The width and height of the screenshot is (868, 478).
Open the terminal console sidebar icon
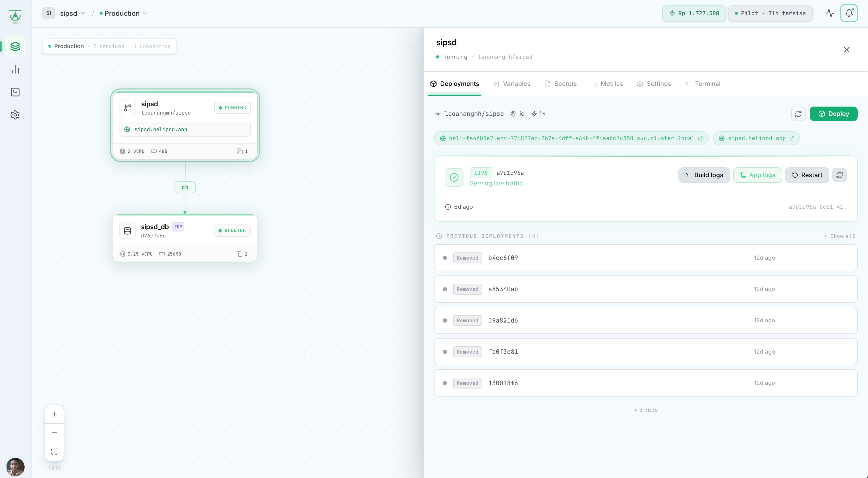pyautogui.click(x=15, y=92)
